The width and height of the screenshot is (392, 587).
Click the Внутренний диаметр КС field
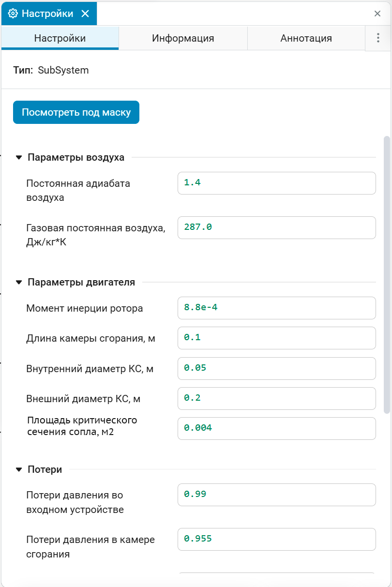pos(276,368)
